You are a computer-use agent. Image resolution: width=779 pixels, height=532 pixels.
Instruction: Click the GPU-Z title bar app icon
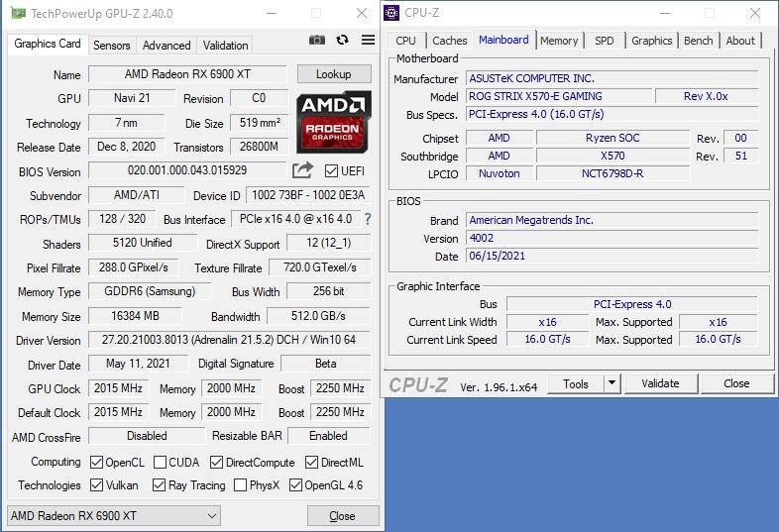(x=19, y=13)
